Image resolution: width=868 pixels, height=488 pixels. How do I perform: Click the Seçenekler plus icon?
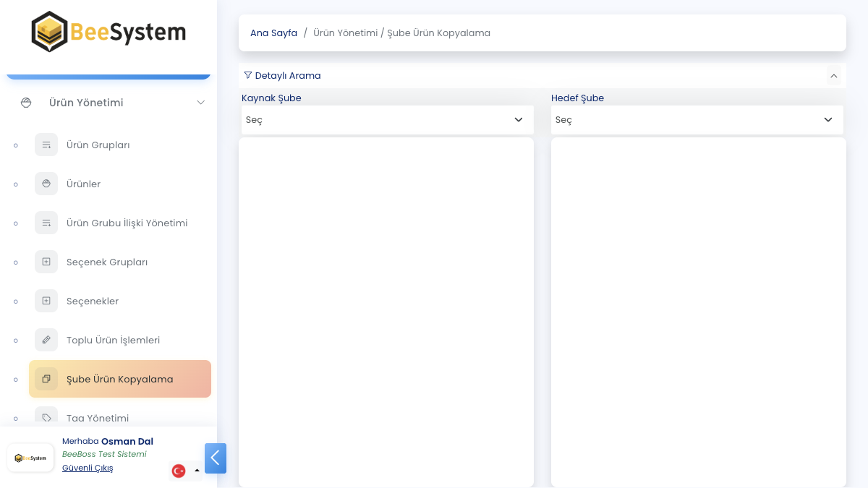[x=46, y=301]
